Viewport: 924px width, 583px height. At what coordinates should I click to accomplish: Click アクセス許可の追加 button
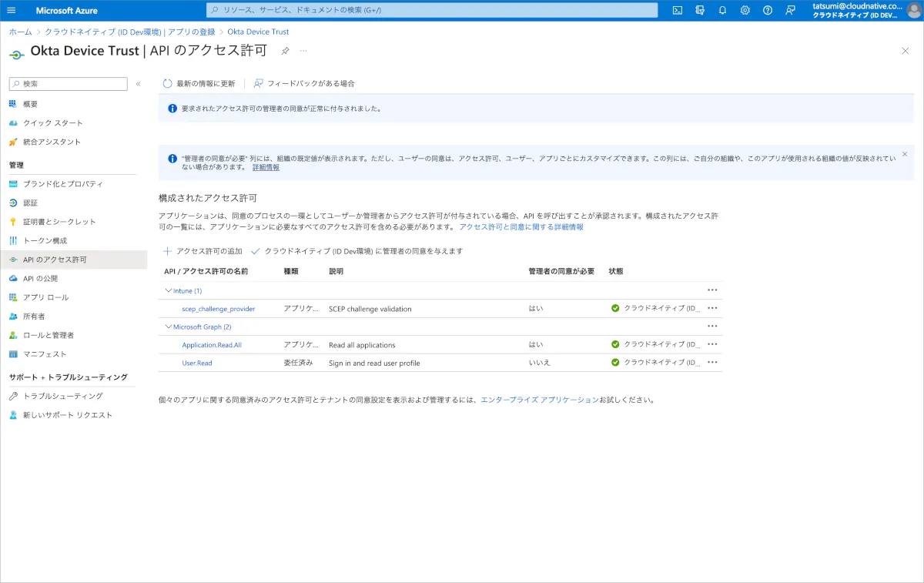coord(203,251)
